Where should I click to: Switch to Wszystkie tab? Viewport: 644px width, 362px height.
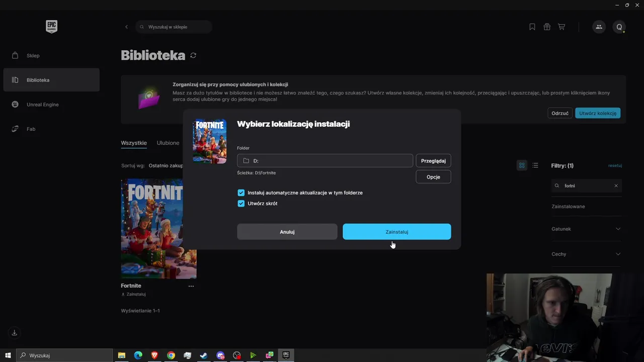click(x=134, y=143)
